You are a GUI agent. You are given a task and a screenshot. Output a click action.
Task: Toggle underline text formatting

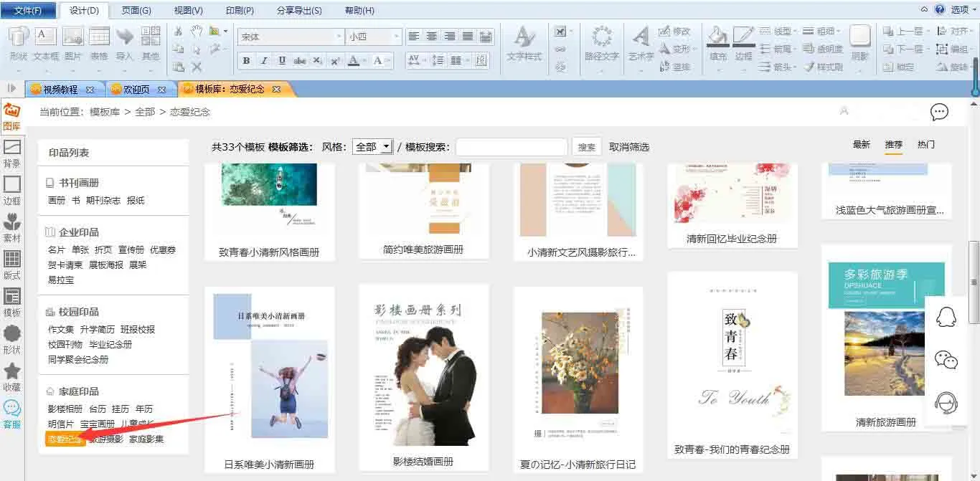(282, 61)
